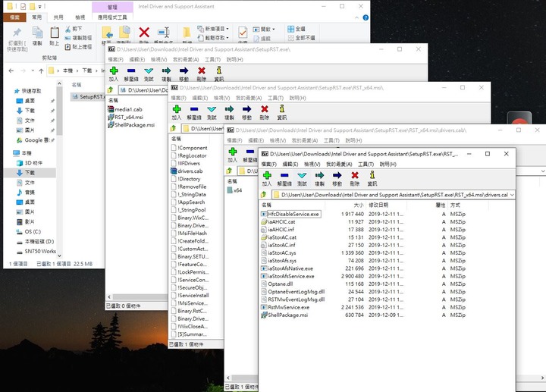
Task: Click Explorer up-one-level arrow
Action: [41, 71]
